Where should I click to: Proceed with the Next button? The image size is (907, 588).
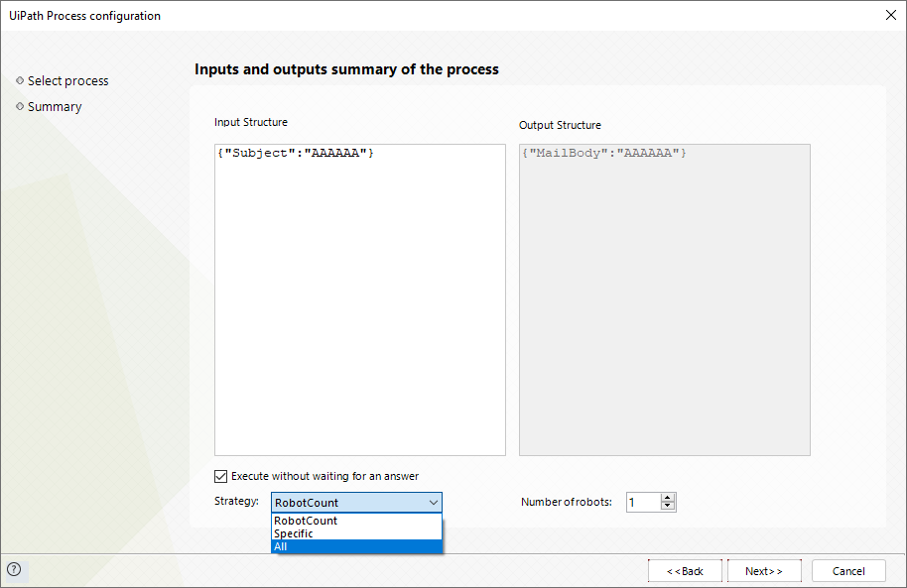pyautogui.click(x=764, y=571)
